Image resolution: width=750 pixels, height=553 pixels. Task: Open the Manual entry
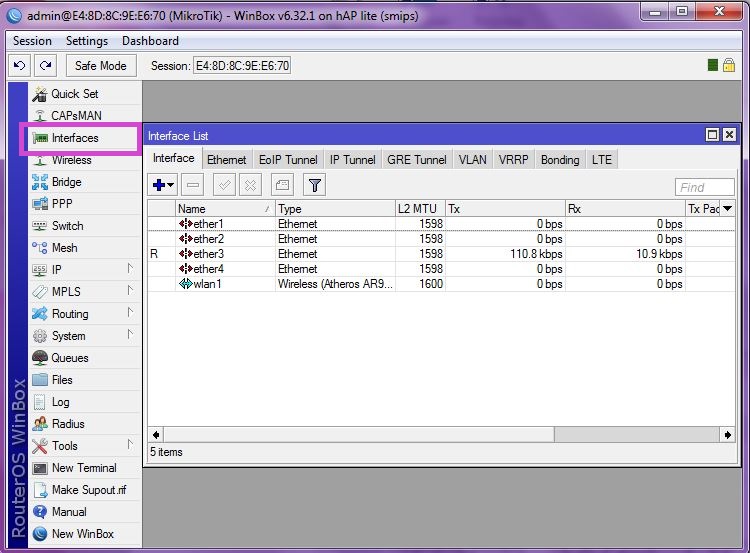point(84,512)
